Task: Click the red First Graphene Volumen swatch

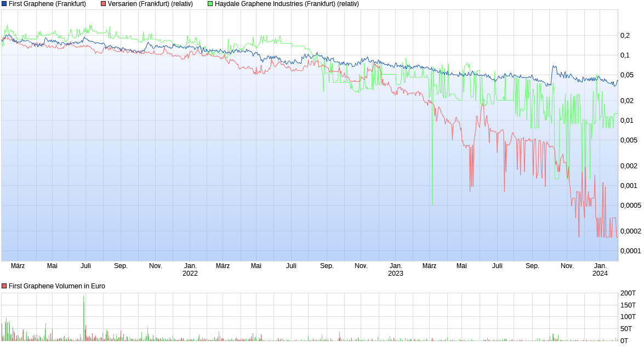Action: coord(4,286)
